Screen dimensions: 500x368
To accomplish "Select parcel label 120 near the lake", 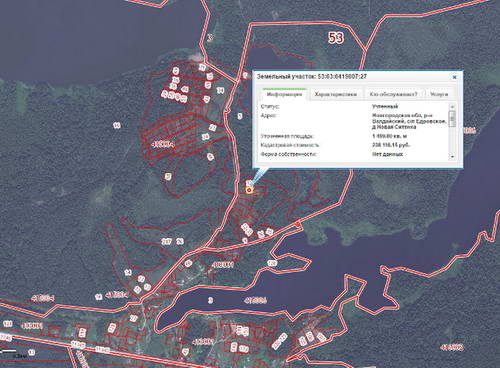I will (272, 263).
